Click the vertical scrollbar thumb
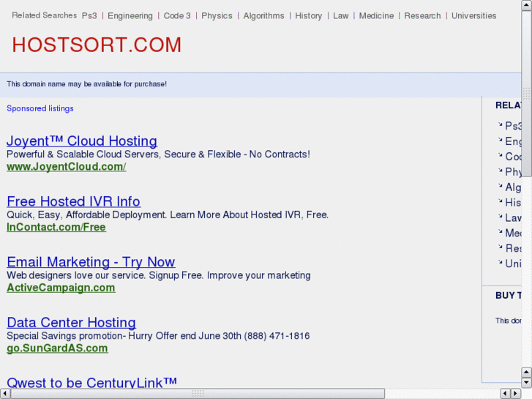 pyautogui.click(x=526, y=93)
